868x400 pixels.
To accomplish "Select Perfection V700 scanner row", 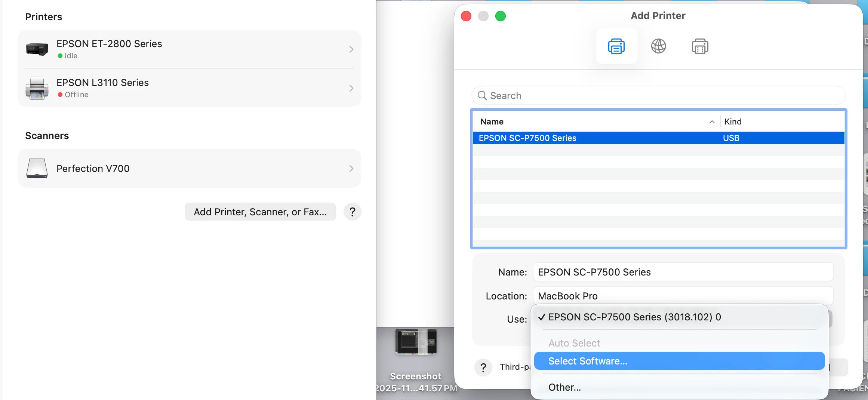I will coord(190,169).
